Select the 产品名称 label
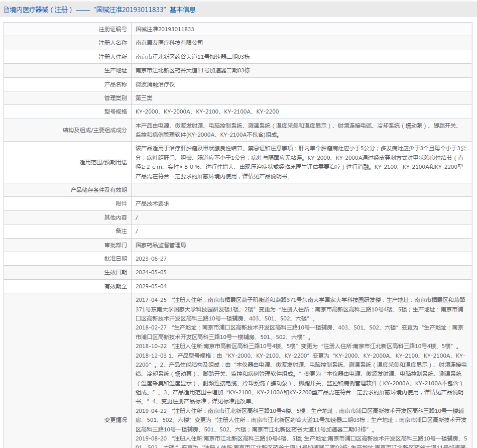 point(115,84)
